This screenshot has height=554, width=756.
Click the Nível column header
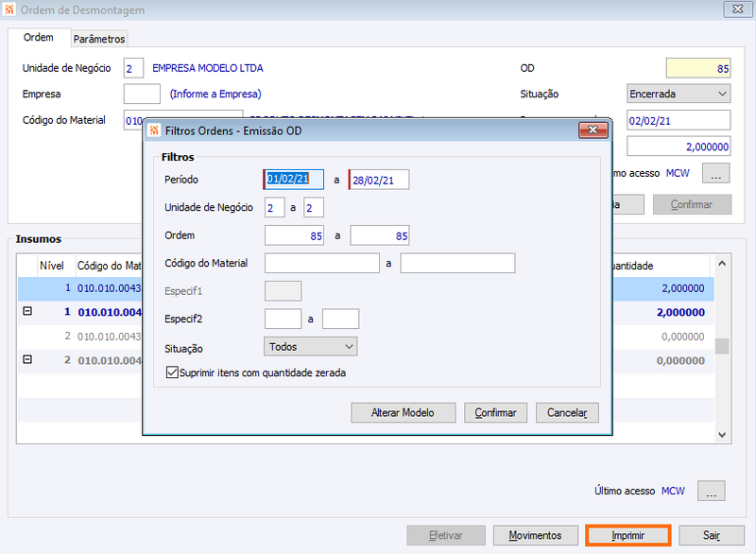coord(52,266)
